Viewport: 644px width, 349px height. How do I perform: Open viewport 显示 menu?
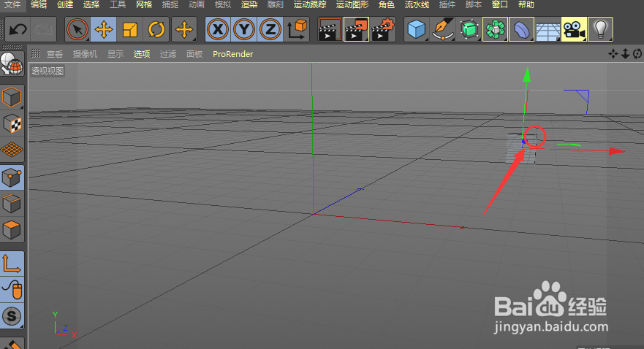[115, 54]
